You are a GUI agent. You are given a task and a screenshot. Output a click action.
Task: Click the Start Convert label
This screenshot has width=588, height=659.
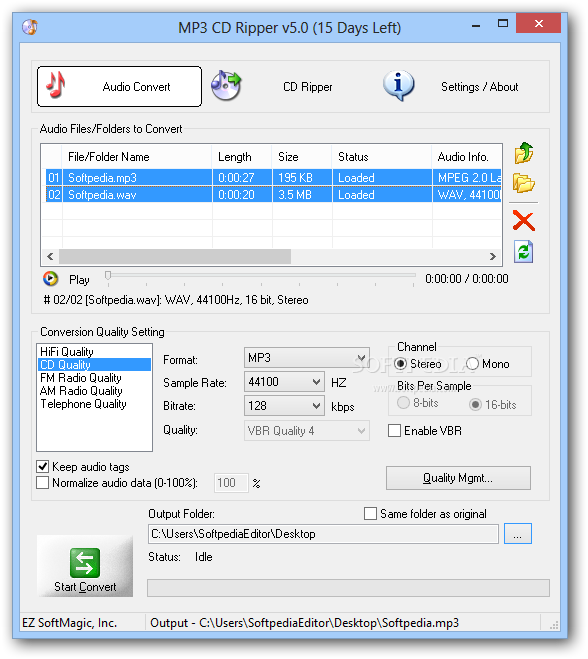point(85,587)
